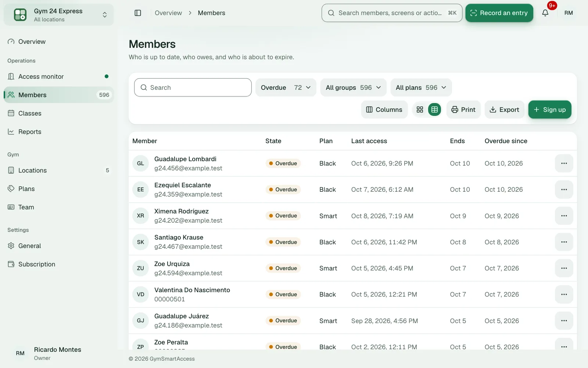588x368 pixels.
Task: Toggle the sidebar panel icon
Action: point(138,13)
